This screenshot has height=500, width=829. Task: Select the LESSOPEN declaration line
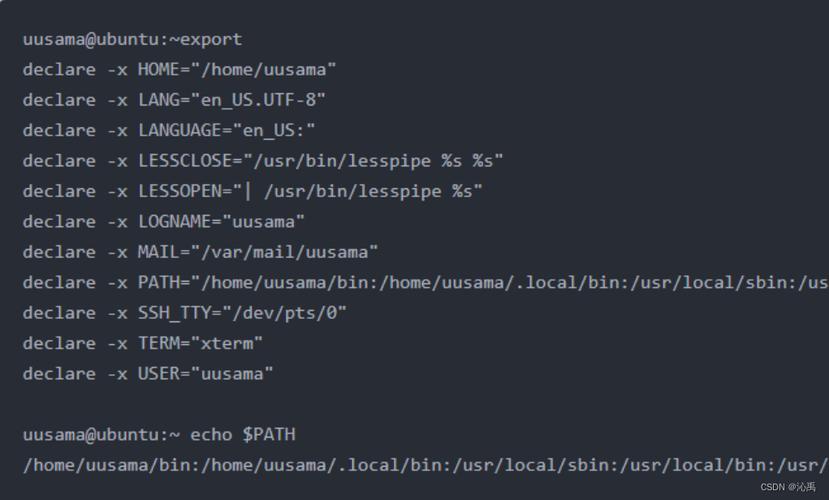[252, 191]
